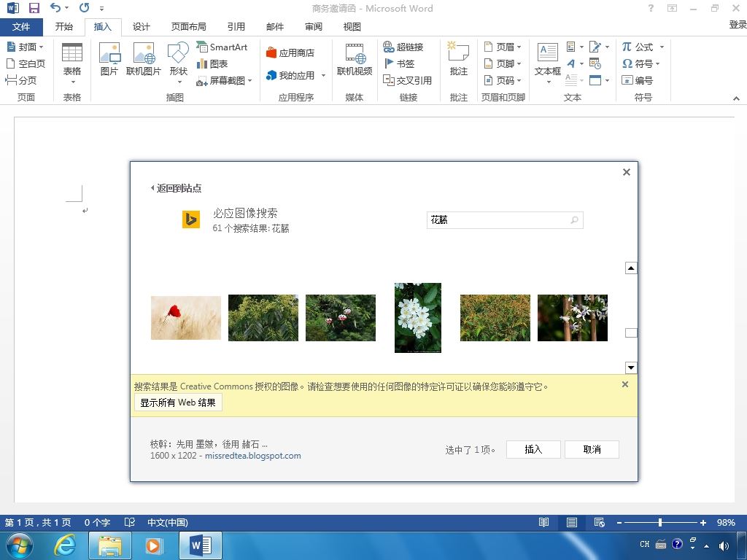Click the Bing search magnifier icon
The image size is (747, 560).
[x=575, y=220]
